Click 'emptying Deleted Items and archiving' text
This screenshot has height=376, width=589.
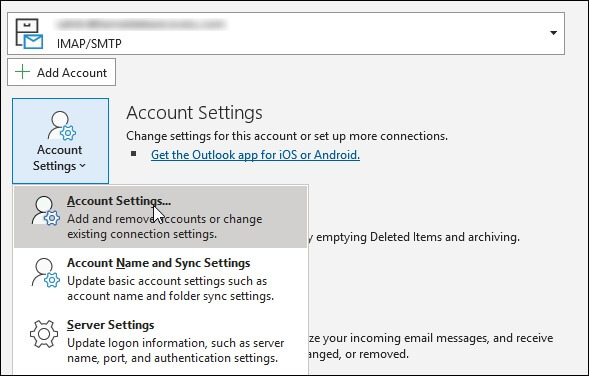(x=418, y=237)
